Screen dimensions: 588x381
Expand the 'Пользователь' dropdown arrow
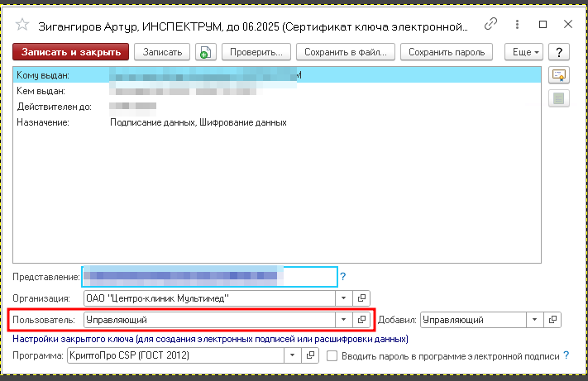[x=343, y=320]
